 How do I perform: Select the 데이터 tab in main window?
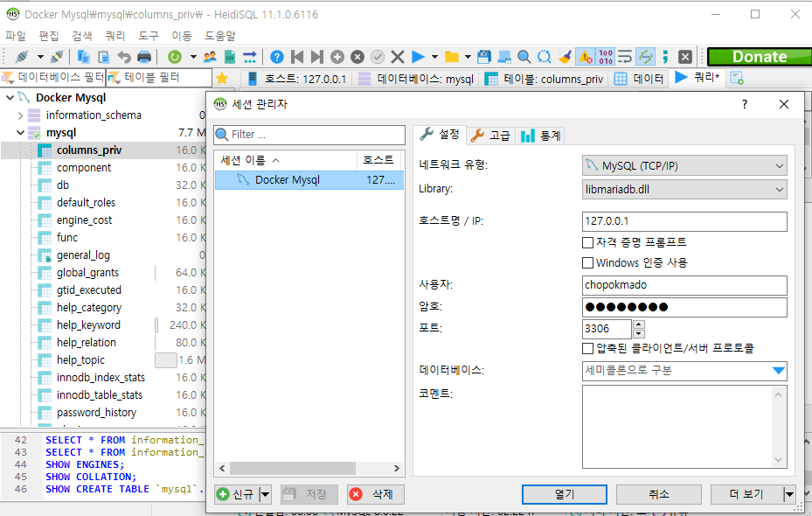(x=639, y=79)
